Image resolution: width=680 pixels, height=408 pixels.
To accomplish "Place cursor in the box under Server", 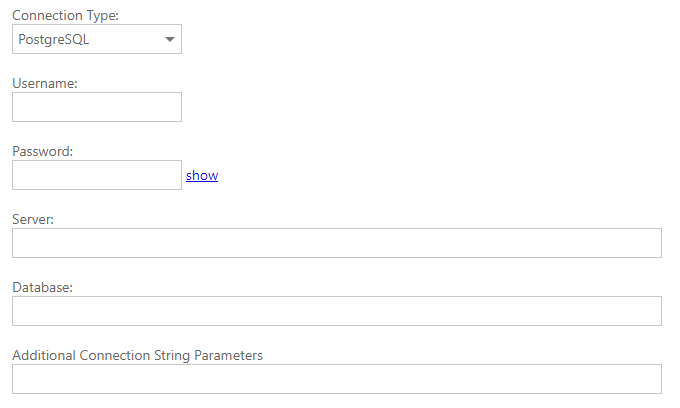I will click(336, 243).
